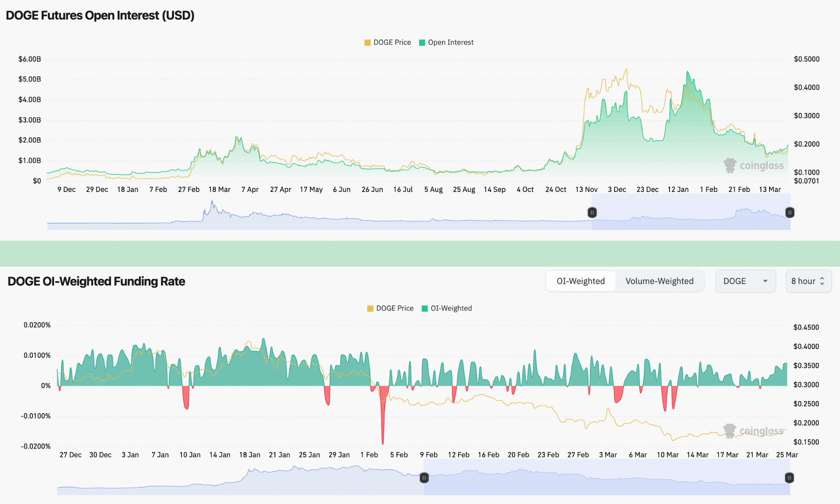Click the coinglass watermark on the funding rate chart

point(752,430)
